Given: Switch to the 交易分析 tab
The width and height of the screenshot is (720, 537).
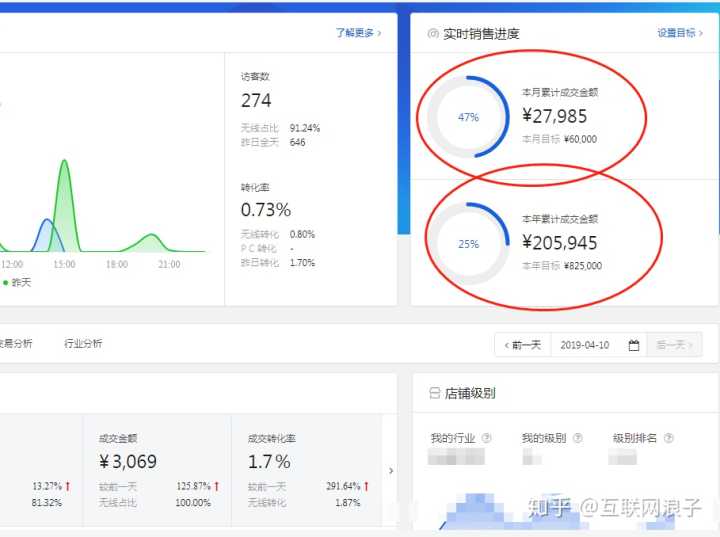Looking at the screenshot, I should pos(14,343).
